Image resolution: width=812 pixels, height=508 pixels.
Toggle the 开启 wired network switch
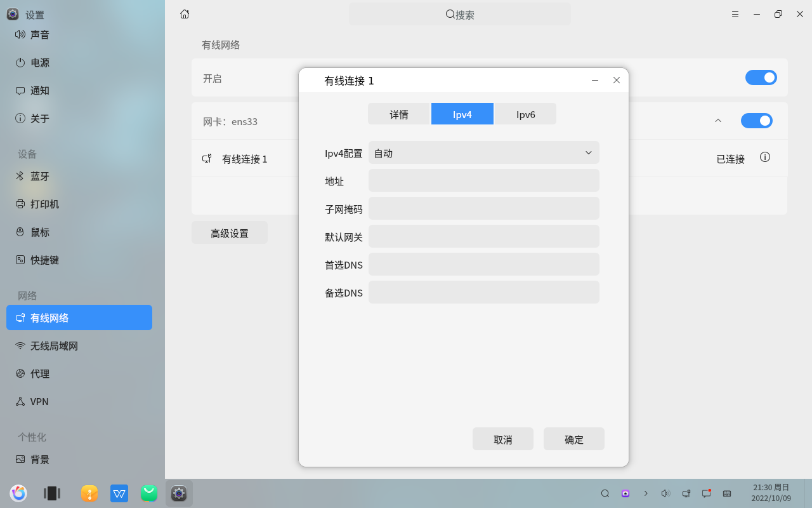coord(761,77)
